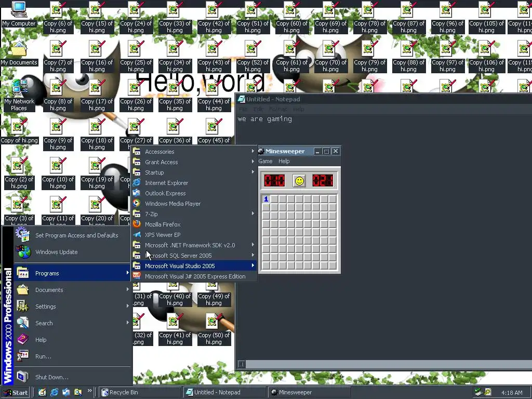This screenshot has width=532, height=399.
Task: Select the Copy (34) of hi.png file
Action: [x=175, y=56]
